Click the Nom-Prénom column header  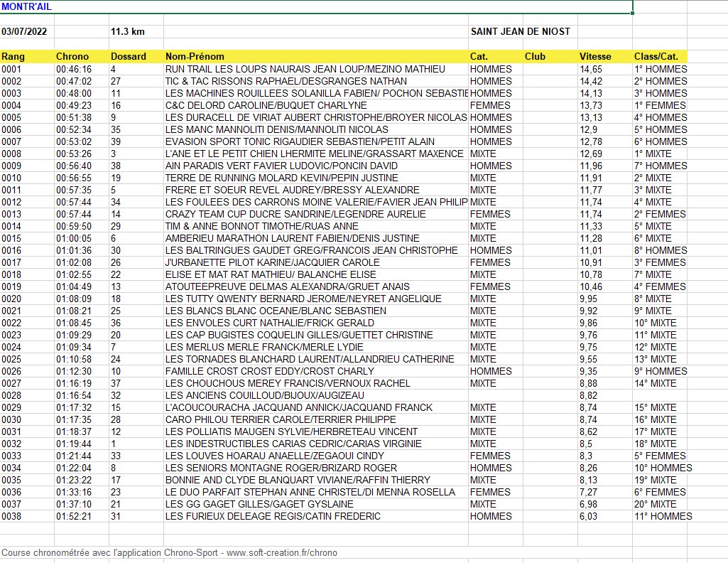[x=316, y=57]
